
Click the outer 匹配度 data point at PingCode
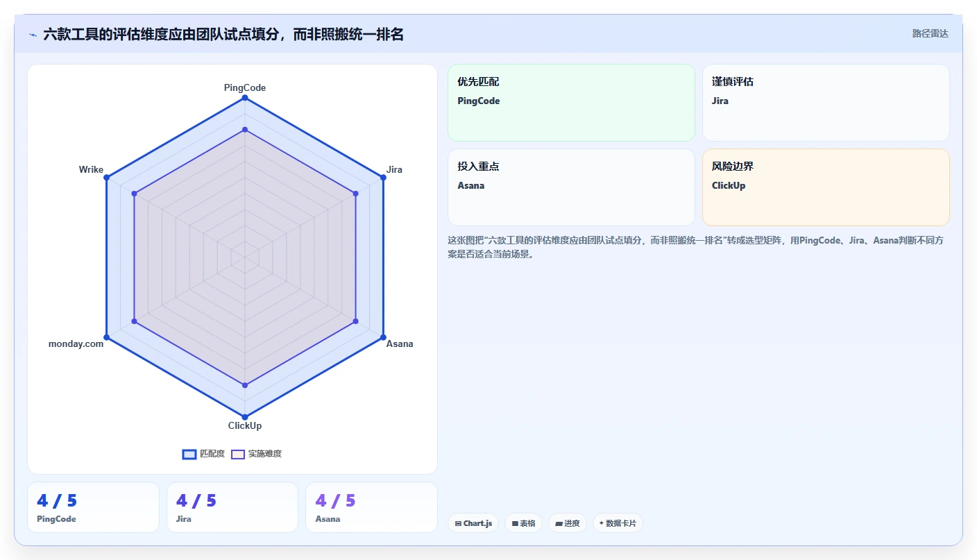coord(245,98)
